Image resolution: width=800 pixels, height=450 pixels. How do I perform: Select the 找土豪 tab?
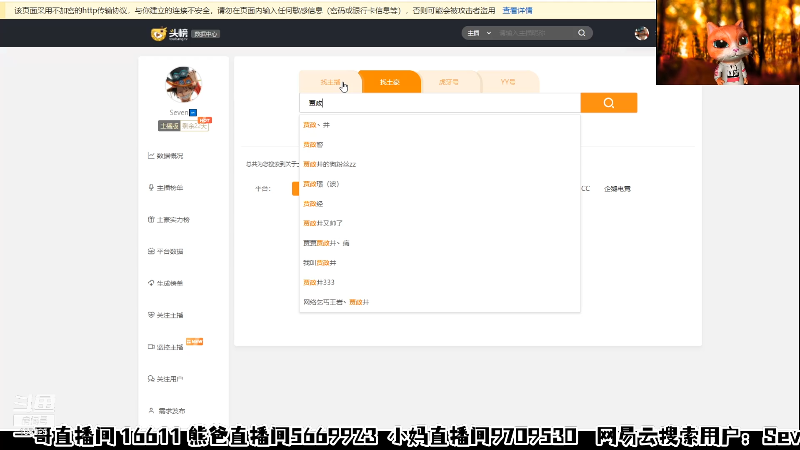pyautogui.click(x=390, y=82)
